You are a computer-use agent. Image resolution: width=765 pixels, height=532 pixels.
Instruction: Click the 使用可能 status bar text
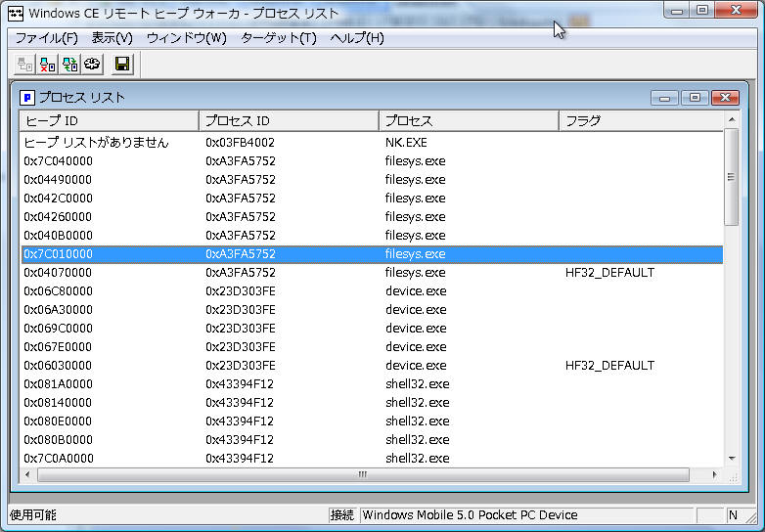click(x=33, y=515)
